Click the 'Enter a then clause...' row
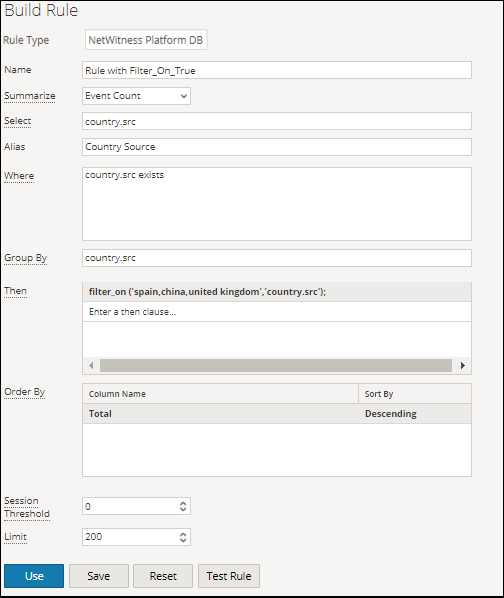The height and width of the screenshot is (598, 504). tap(277, 312)
